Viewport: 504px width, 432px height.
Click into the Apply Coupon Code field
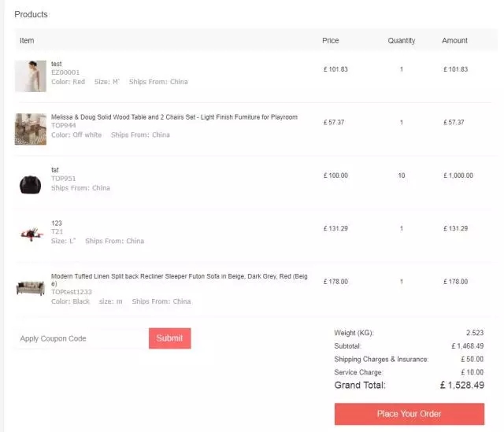click(x=80, y=338)
